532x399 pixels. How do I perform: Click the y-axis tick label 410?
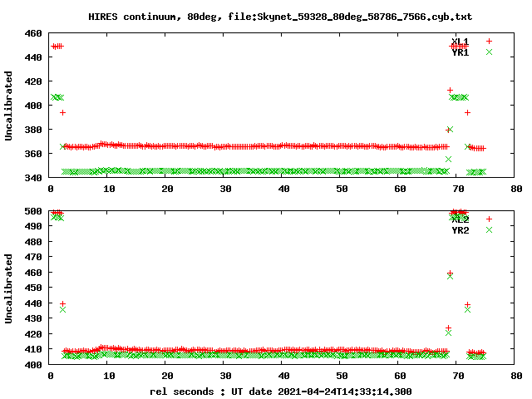(x=33, y=349)
